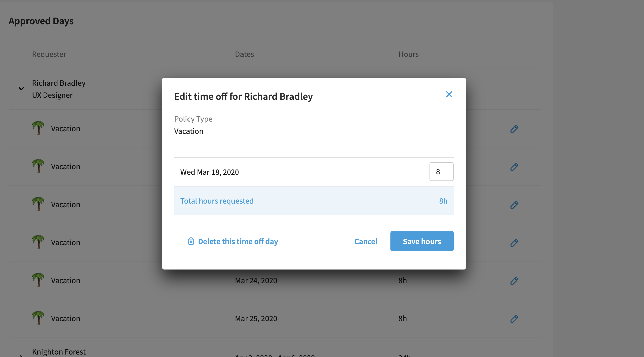Image resolution: width=644 pixels, height=357 pixels.
Task: Edit the first Vacation entry pencil icon
Action: (x=514, y=129)
